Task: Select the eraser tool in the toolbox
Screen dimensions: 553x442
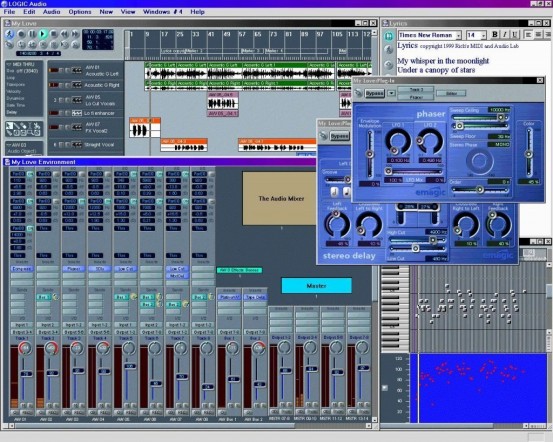Action: pos(23,126)
